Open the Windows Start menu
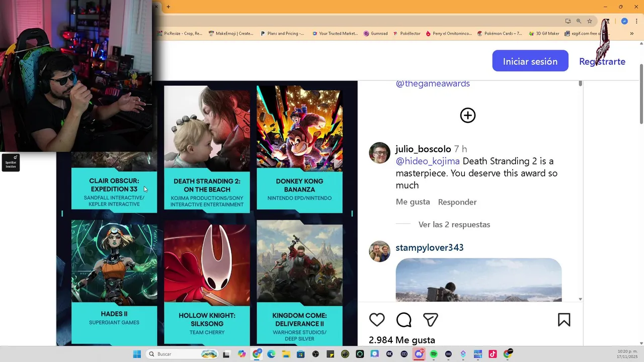The width and height of the screenshot is (644, 362). (137, 354)
